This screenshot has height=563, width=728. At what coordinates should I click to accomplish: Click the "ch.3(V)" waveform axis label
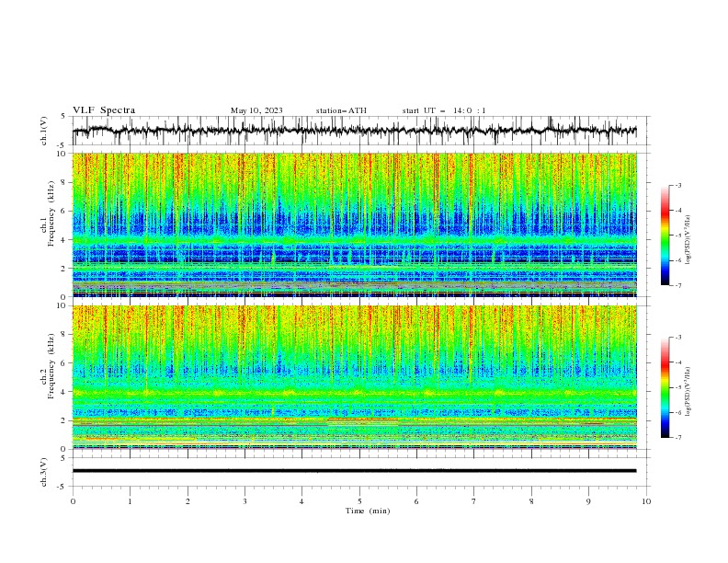[44, 472]
